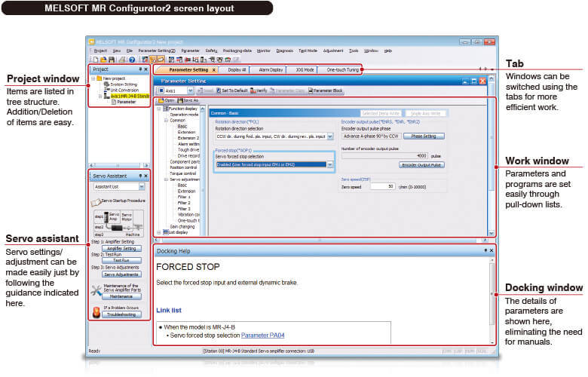Image resolution: width=588 pixels, height=377 pixels.
Task: Expand the Servo forced stop selection dropdown
Action: (x=329, y=164)
